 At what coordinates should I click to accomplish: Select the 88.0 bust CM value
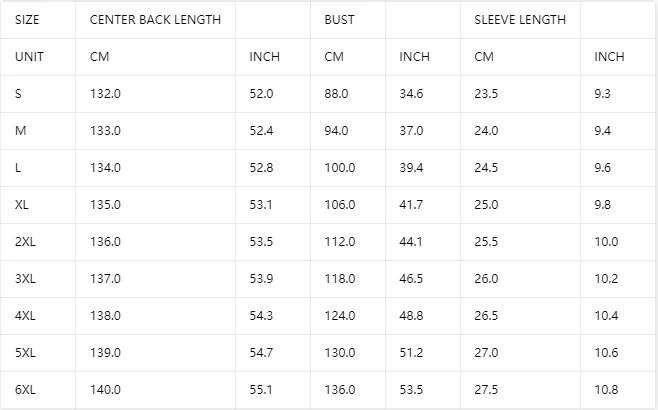click(x=336, y=94)
